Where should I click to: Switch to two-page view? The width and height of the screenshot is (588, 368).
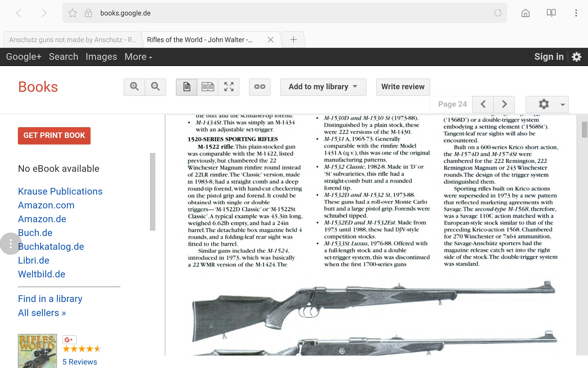coord(208,87)
